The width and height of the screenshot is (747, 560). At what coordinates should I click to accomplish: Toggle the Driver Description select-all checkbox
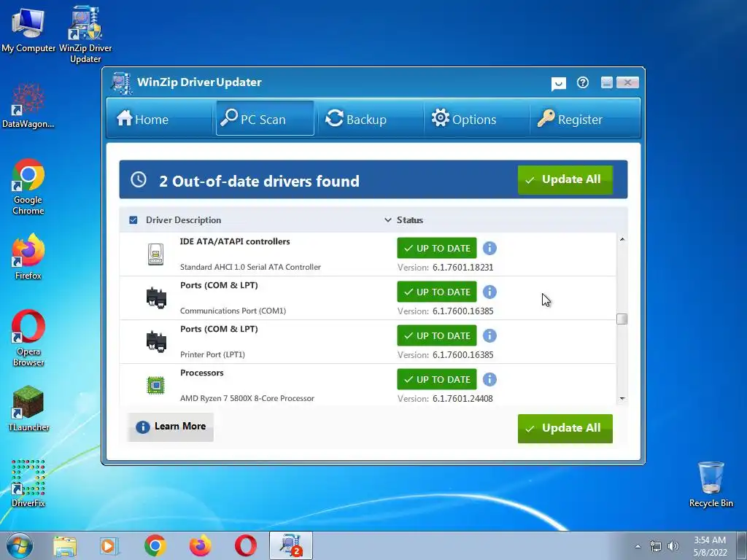133,220
